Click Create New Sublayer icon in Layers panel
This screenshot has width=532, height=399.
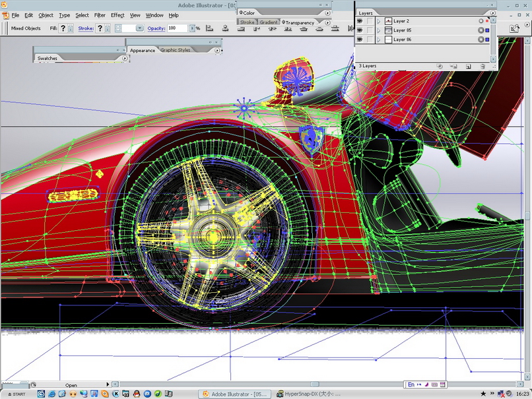point(453,67)
